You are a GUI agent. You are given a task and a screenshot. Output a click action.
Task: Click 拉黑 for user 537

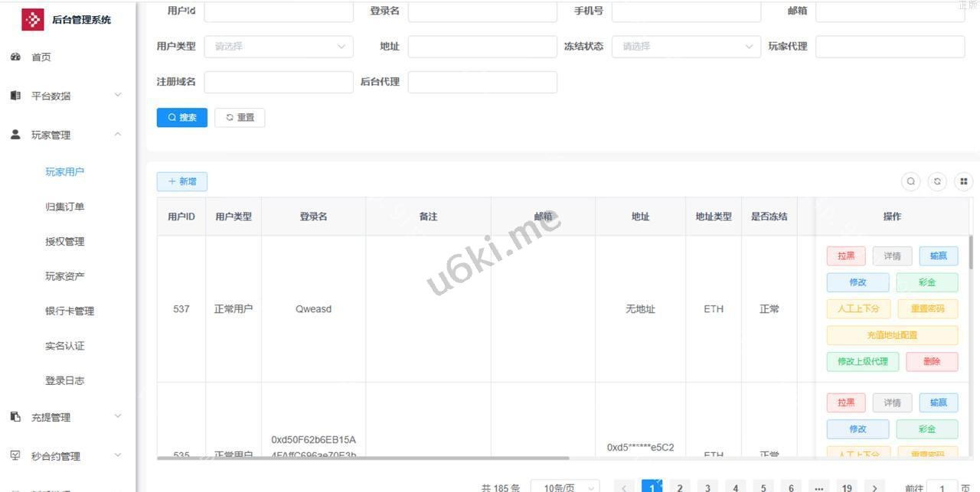point(846,256)
